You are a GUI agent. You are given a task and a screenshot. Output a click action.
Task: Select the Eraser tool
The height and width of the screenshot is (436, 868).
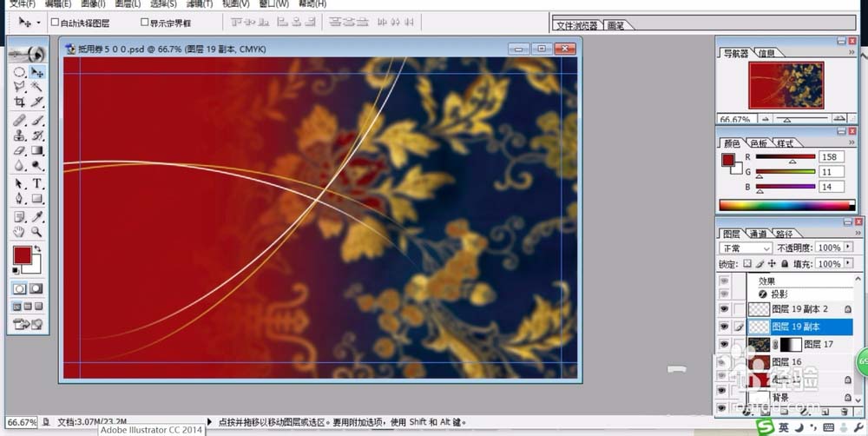coord(19,150)
